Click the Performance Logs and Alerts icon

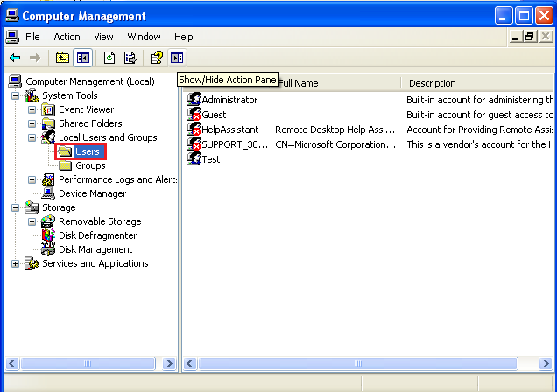tap(48, 179)
